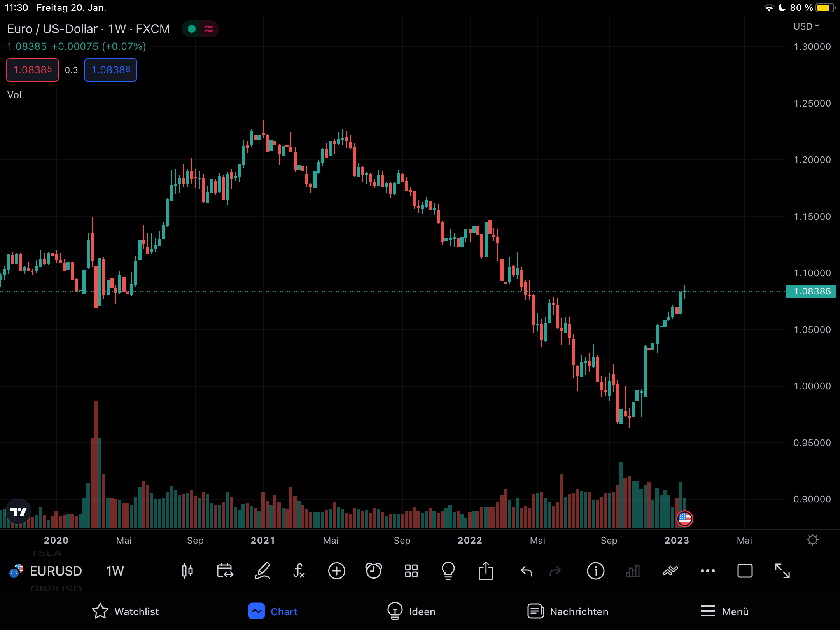Tap the Wi-Fi icon in status bar
The width and height of the screenshot is (840, 630).
click(769, 8)
